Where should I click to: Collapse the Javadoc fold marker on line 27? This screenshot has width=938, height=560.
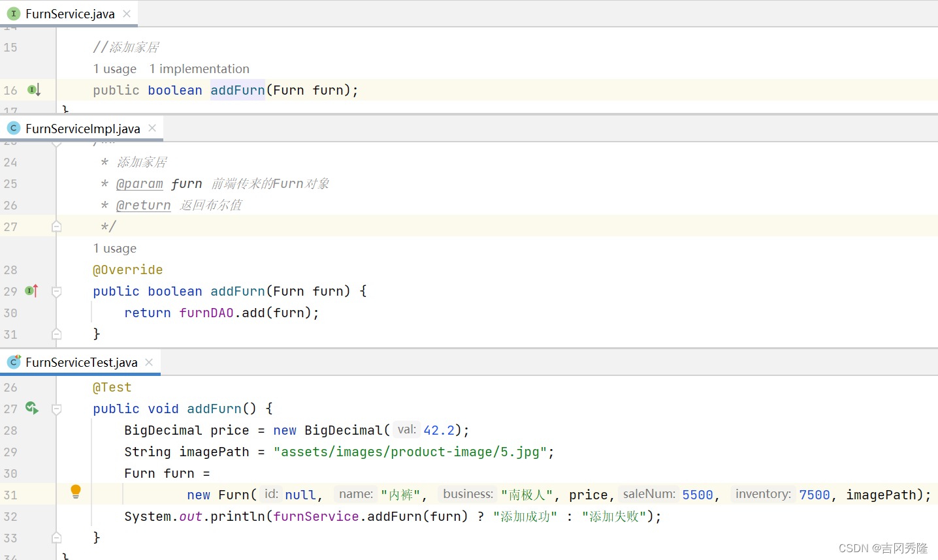57,226
